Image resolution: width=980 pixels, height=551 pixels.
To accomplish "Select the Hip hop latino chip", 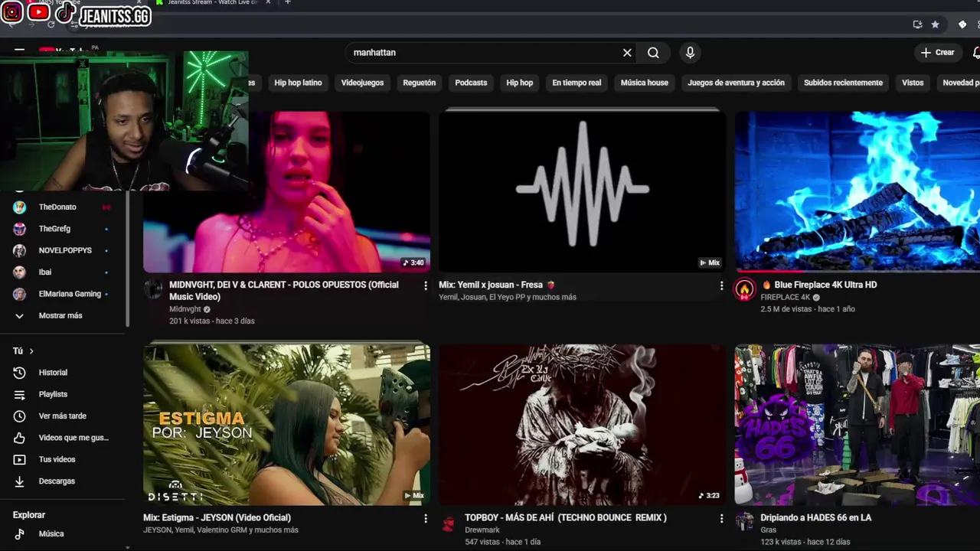I will (x=298, y=83).
